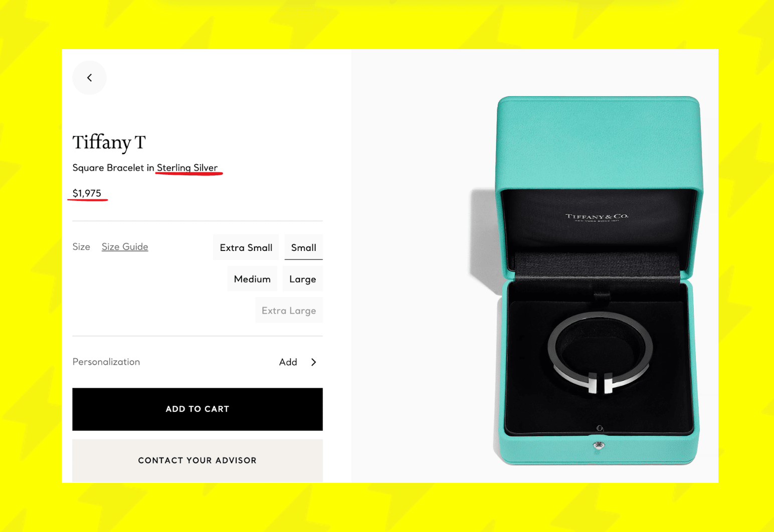
Task: Expand the Personalization row
Action: point(198,362)
